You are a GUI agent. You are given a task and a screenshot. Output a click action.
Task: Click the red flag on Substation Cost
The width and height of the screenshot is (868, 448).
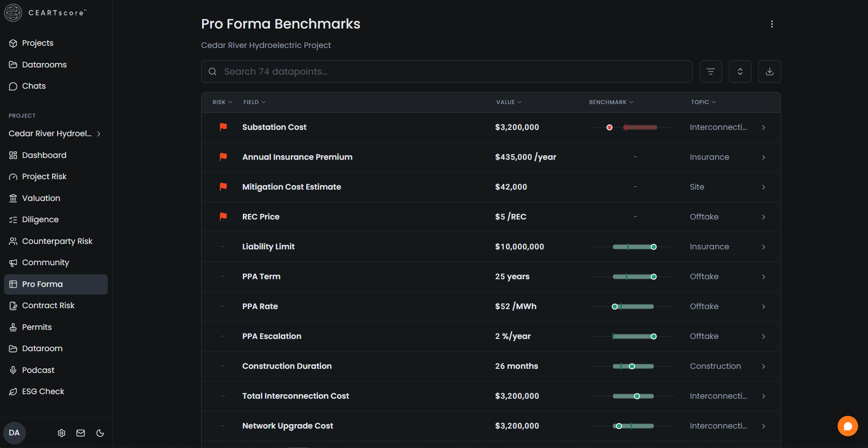(223, 127)
